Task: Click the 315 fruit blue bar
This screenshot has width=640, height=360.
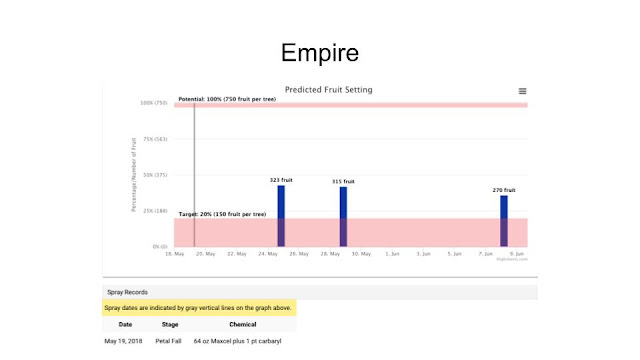Action: pyautogui.click(x=343, y=217)
